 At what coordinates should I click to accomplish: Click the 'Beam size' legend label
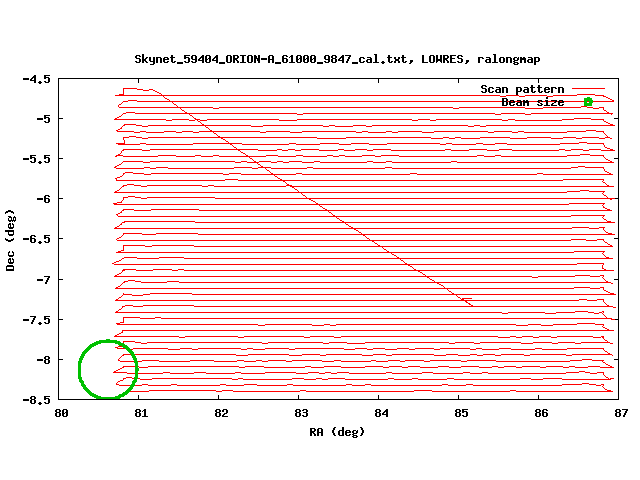click(x=533, y=102)
